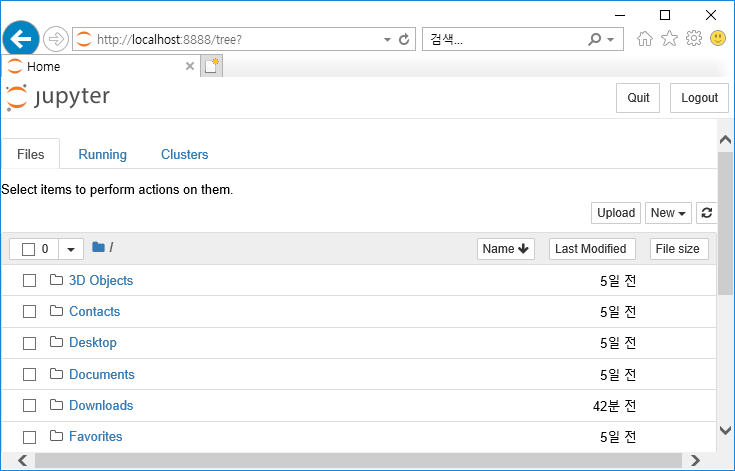Click the vertical scrollbar down arrow
Image resolution: width=735 pixels, height=471 pixels.
tap(725, 430)
